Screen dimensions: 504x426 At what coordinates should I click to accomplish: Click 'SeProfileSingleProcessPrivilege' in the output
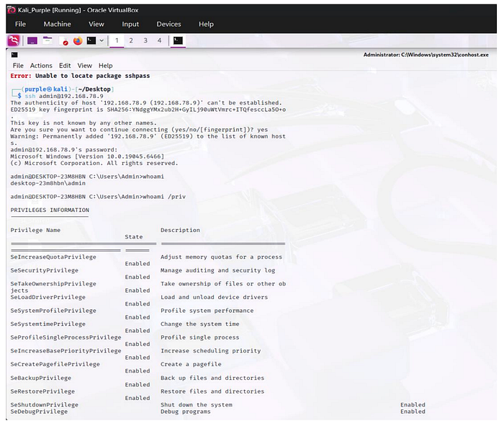click(x=66, y=337)
